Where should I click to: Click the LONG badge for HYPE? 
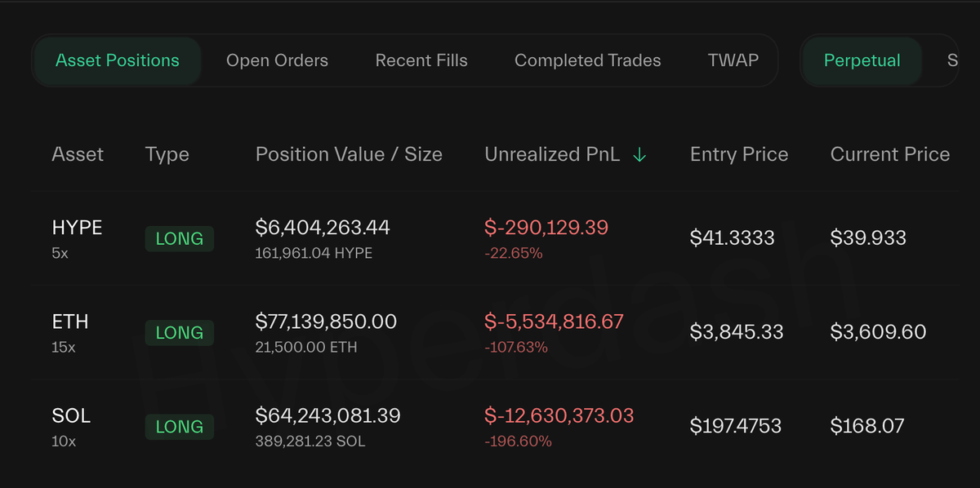179,239
